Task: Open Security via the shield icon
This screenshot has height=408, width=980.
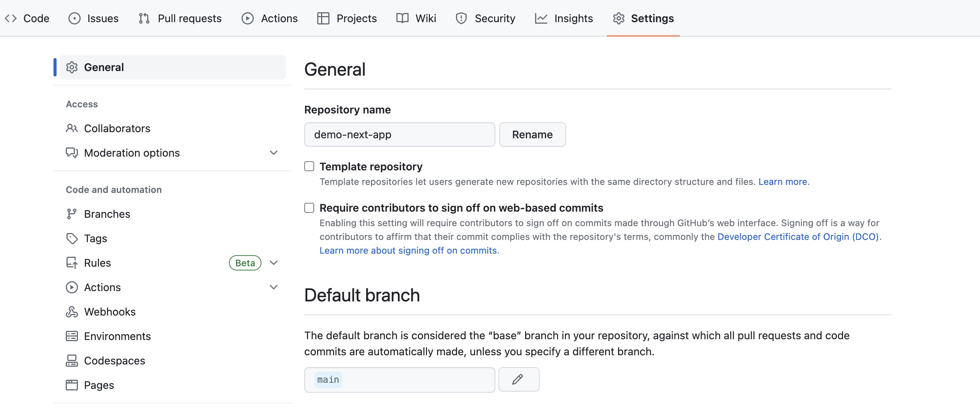Action: [x=461, y=18]
